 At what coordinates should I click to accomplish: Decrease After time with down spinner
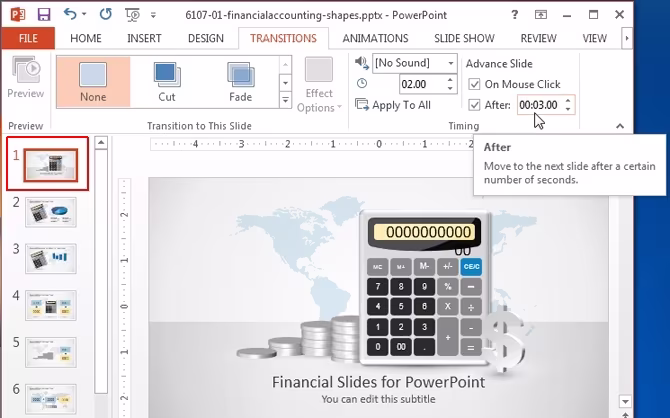567,109
